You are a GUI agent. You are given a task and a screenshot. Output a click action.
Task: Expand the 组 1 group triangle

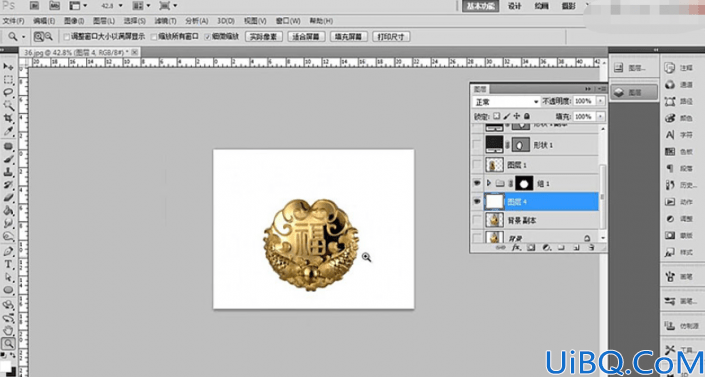(x=489, y=184)
